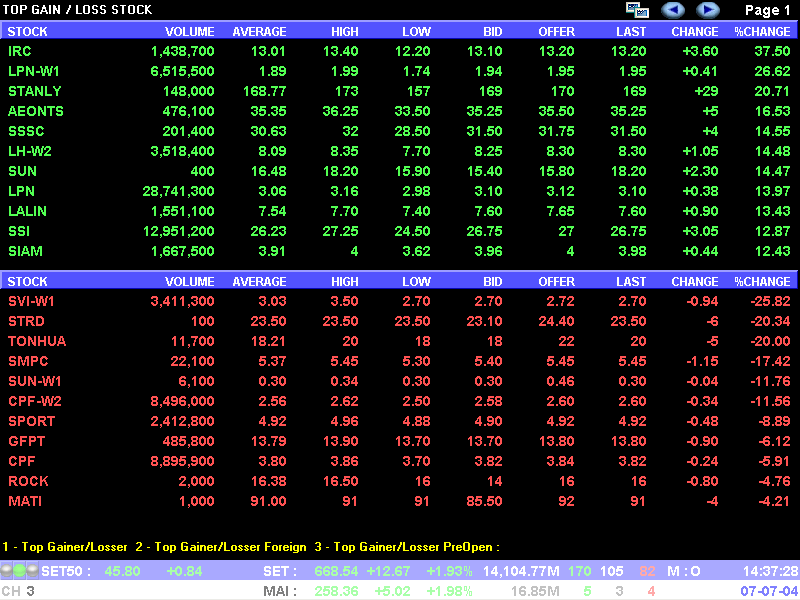The image size is (800, 600).
Task: Click SET change value +12.67
Action: click(x=388, y=571)
